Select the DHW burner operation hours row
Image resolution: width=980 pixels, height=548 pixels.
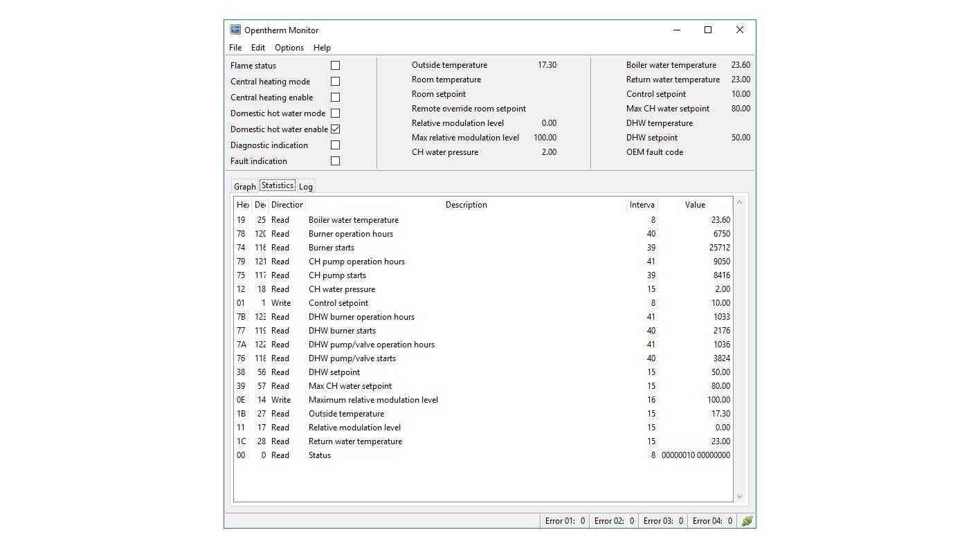pos(483,317)
